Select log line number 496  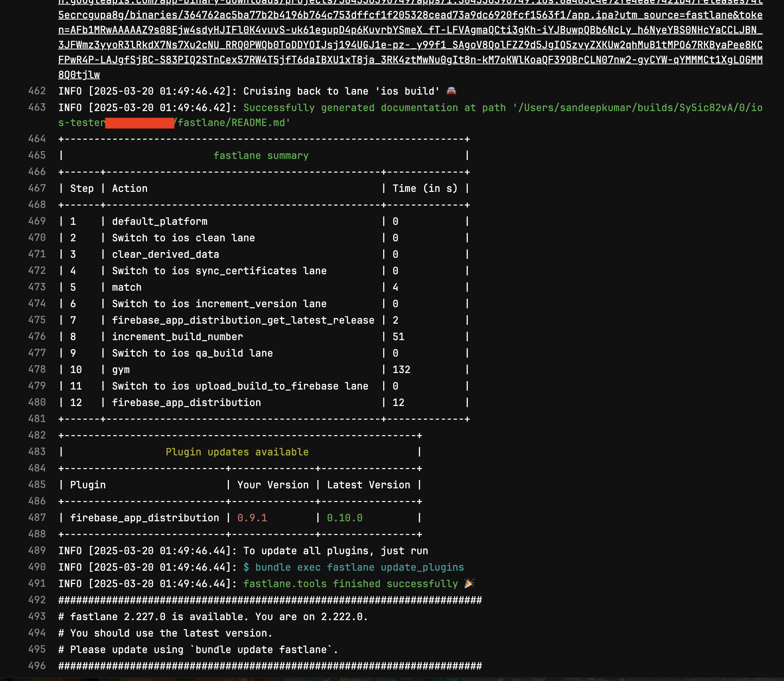[x=37, y=666]
